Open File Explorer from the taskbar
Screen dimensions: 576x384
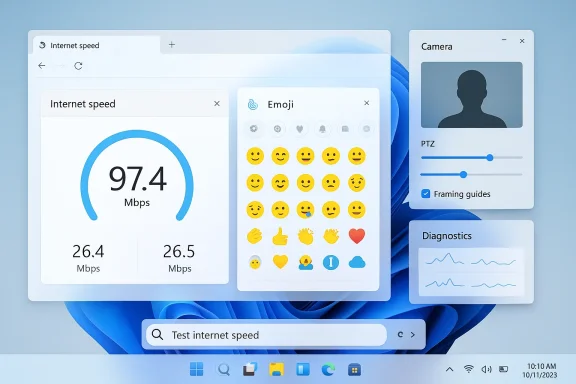pyautogui.click(x=276, y=369)
